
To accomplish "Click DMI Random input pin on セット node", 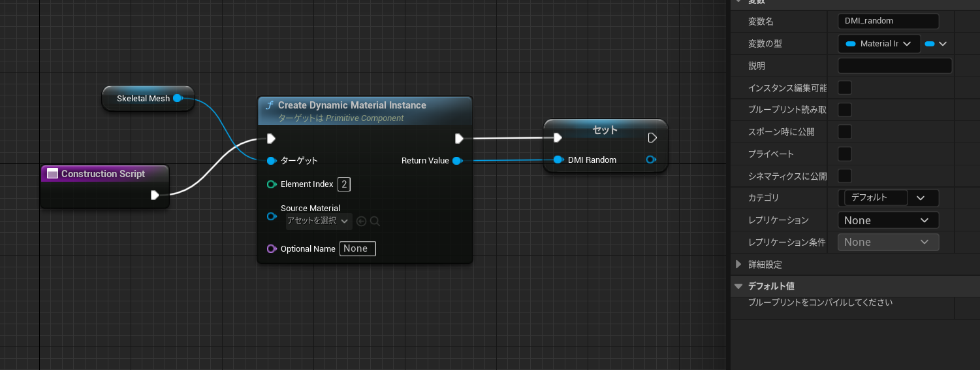I will tap(558, 160).
